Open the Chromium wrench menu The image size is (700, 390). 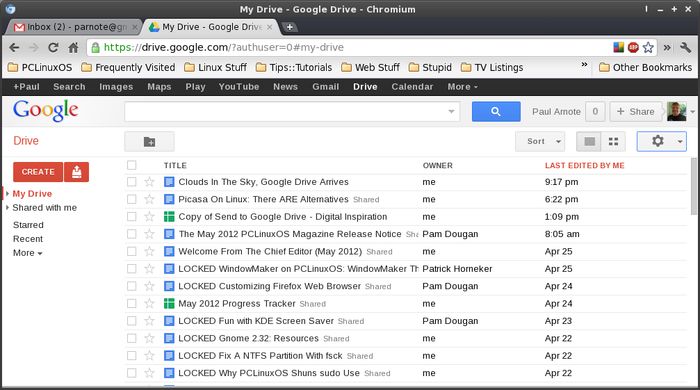[x=685, y=47]
